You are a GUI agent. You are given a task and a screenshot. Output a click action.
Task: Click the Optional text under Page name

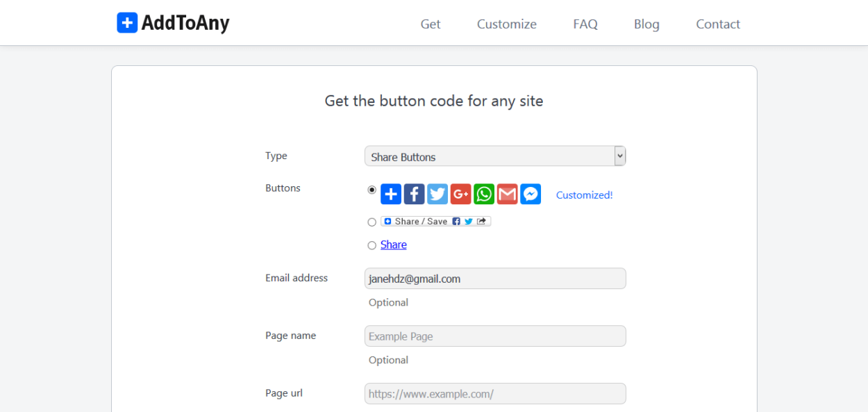point(388,360)
